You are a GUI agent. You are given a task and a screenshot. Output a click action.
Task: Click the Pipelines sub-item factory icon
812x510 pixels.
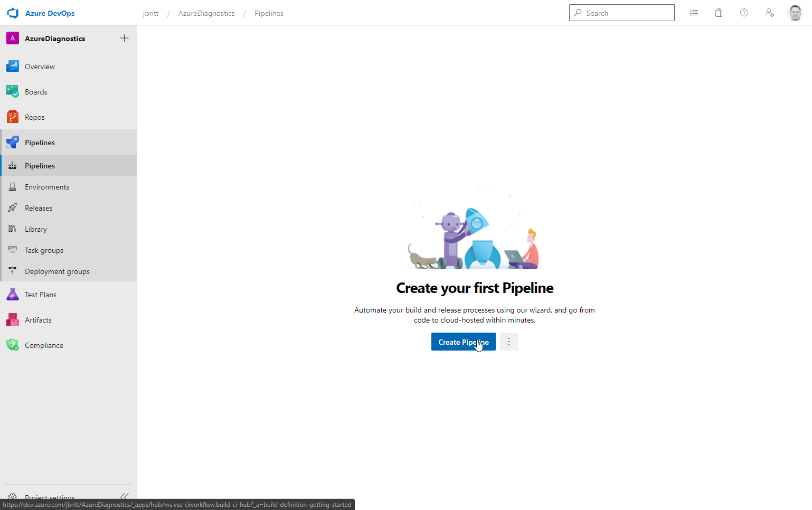pos(13,166)
